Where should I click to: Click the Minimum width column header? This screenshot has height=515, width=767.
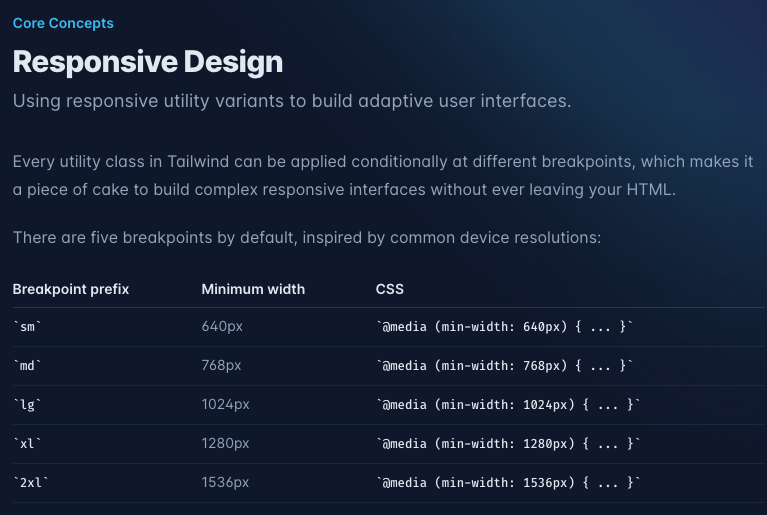pos(253,289)
